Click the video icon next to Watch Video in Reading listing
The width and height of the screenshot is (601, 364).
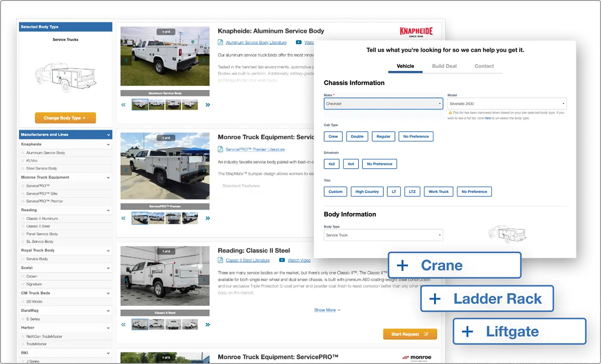coord(282,260)
